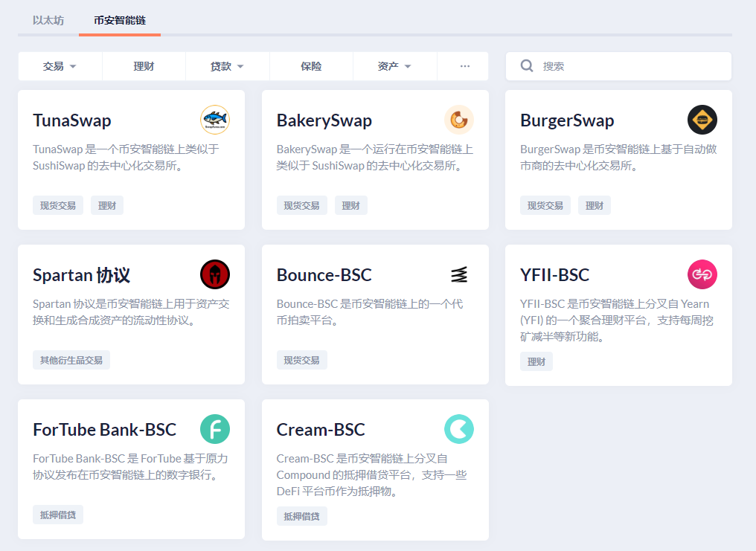Open the YFII-BSC title
Viewport: 756px width, 551px height.
click(x=555, y=275)
